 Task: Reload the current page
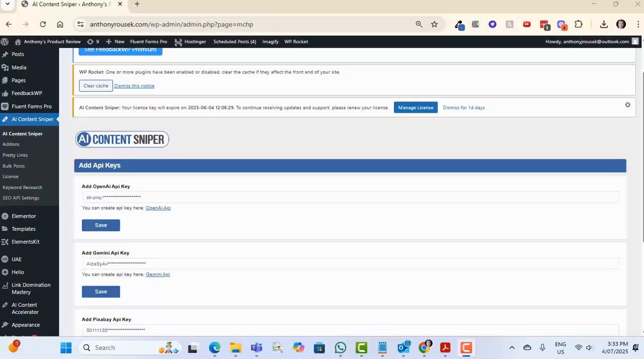coord(43,24)
